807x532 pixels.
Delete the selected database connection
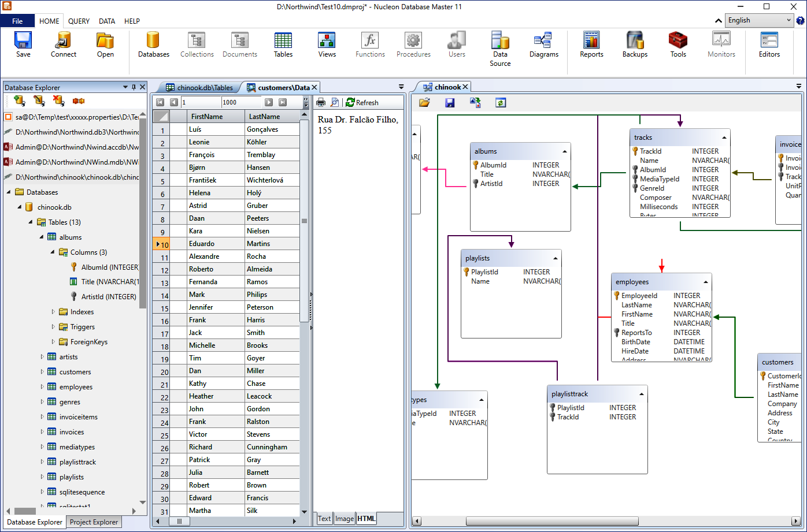58,101
